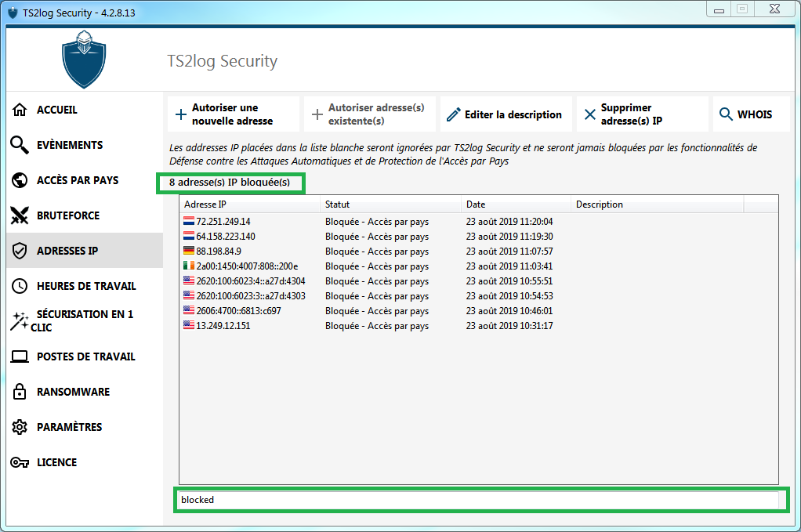Click the magic wand Sécurisation icon
Screen dimensions: 801x532
[x=20, y=321]
